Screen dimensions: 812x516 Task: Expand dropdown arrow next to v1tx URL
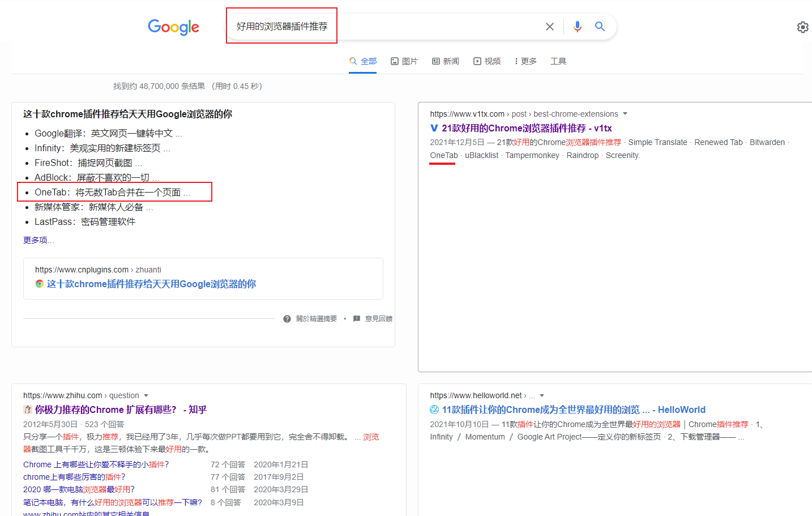click(625, 114)
